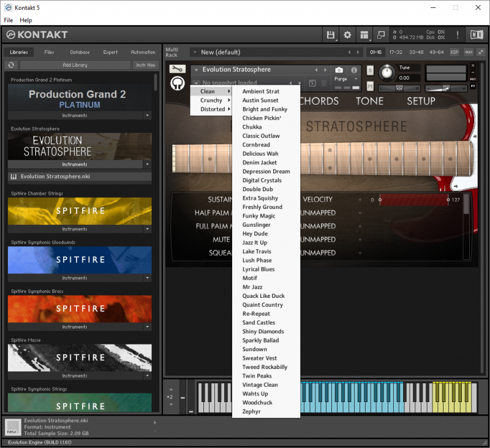
Task: Open the File menu
Action: tap(9, 20)
